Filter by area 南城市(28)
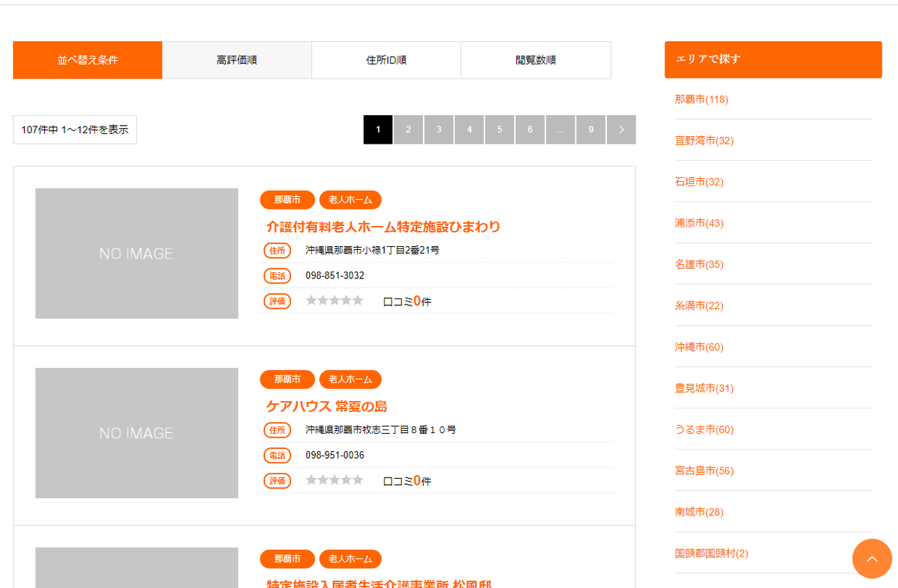Viewport: 898px width, 588px height. (x=699, y=512)
